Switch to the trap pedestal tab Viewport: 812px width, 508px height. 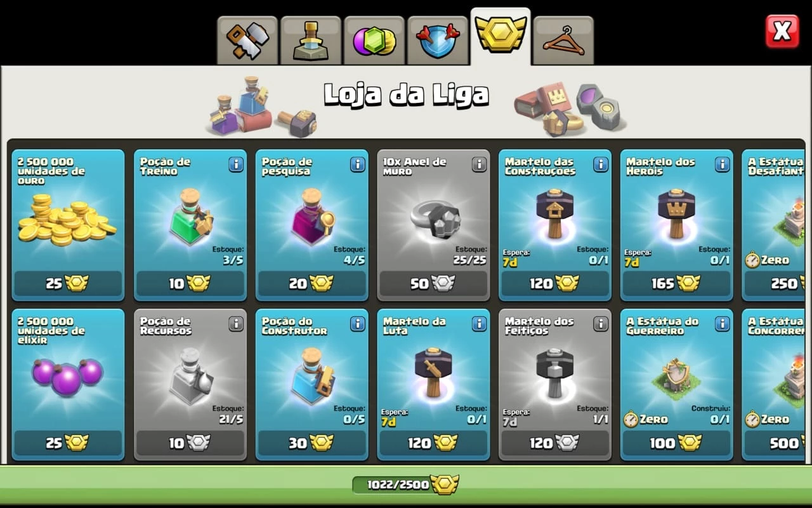point(311,41)
